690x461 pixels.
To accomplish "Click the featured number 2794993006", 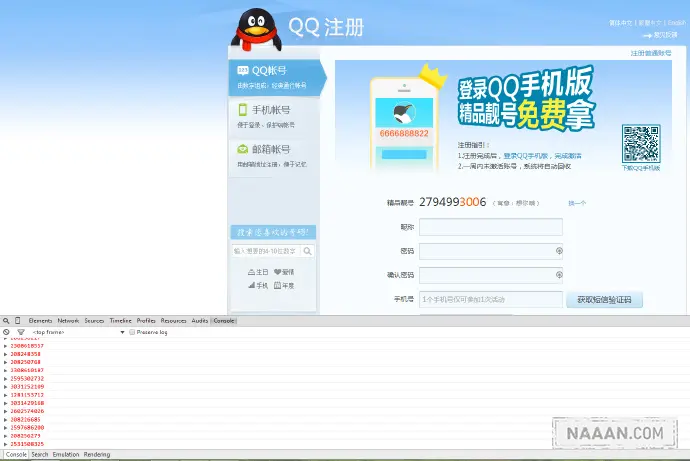I will [x=452, y=202].
